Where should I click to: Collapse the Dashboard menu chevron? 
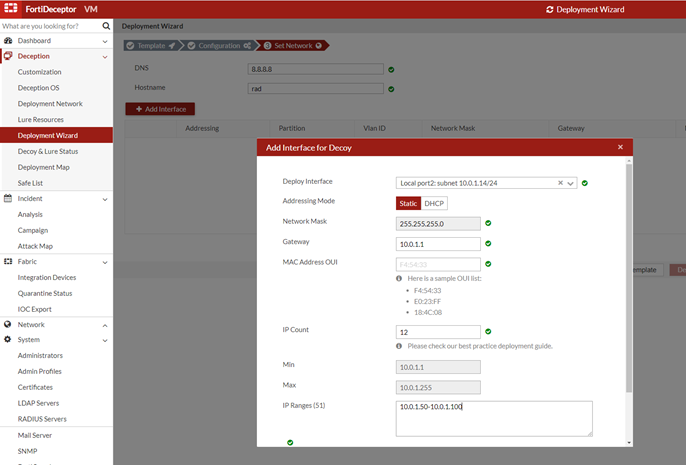105,42
